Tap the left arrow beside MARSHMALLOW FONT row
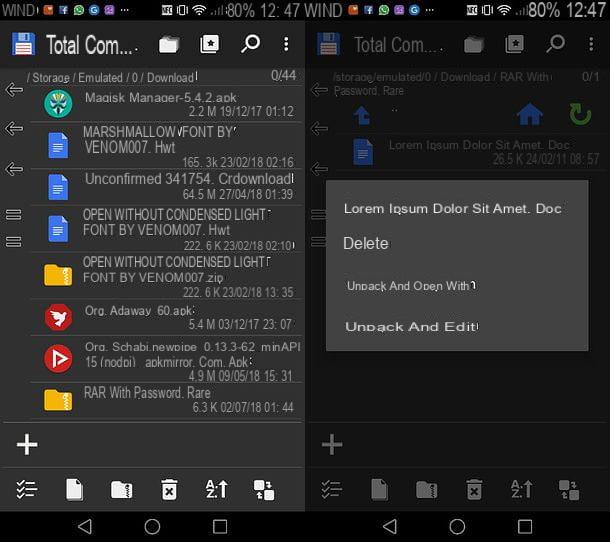Image resolution: width=610 pixels, height=542 pixels. coord(14,128)
